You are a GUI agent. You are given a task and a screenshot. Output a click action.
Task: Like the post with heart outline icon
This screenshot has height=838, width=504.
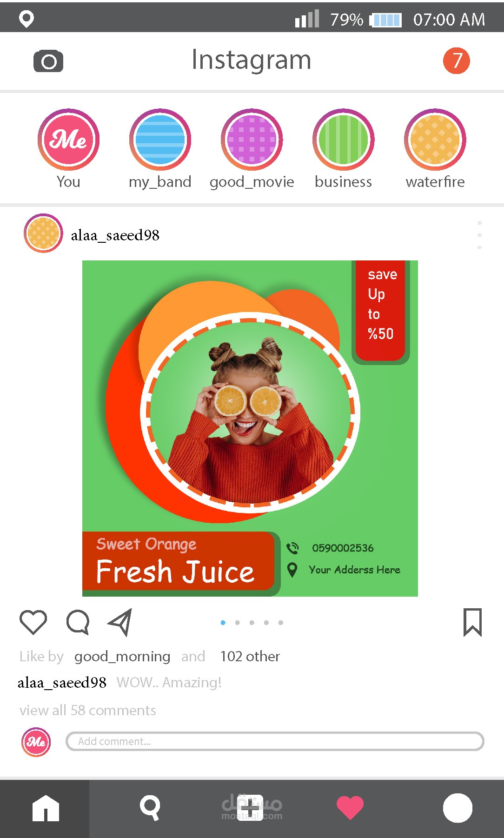(x=33, y=622)
